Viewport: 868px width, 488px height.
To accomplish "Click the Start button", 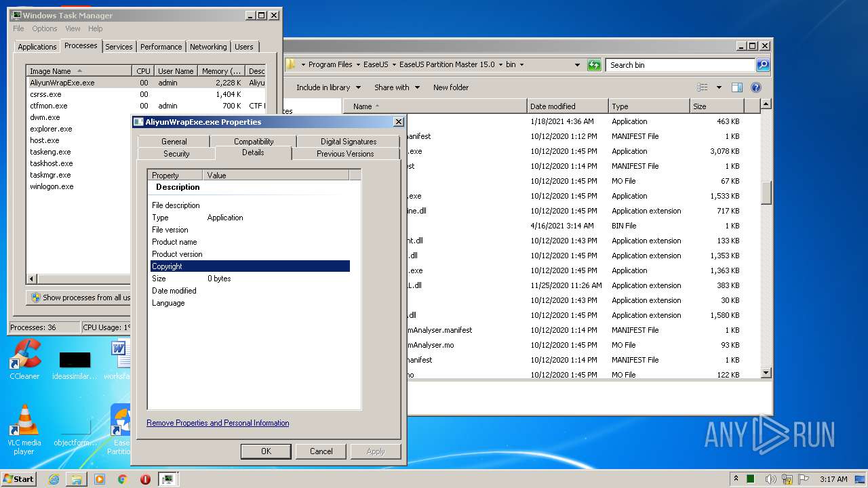I will 19,479.
